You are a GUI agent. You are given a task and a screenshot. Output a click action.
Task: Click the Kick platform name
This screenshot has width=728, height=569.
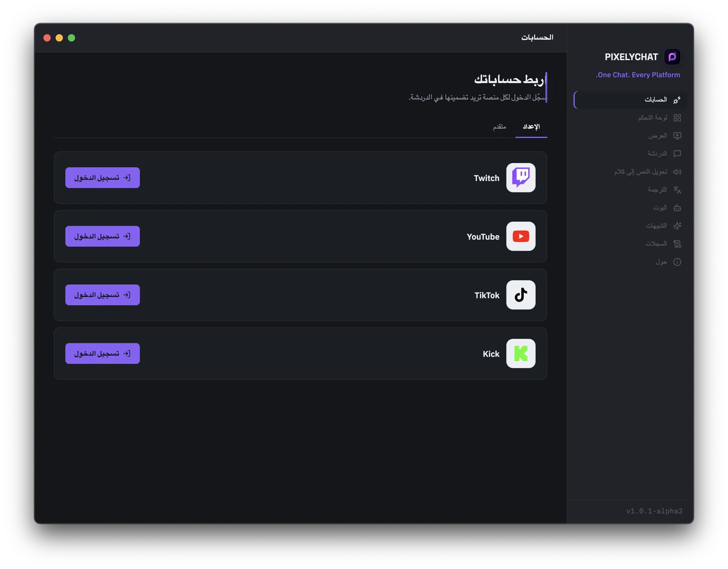tap(491, 354)
